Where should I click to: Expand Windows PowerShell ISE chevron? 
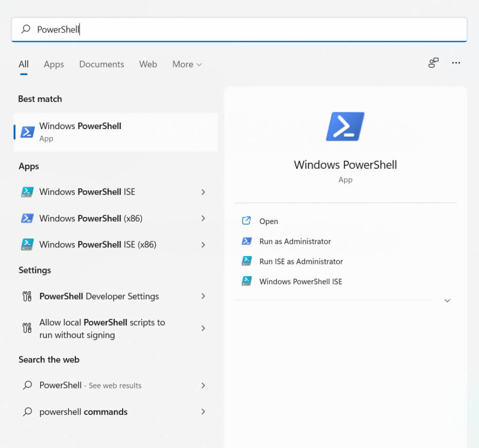pos(203,192)
